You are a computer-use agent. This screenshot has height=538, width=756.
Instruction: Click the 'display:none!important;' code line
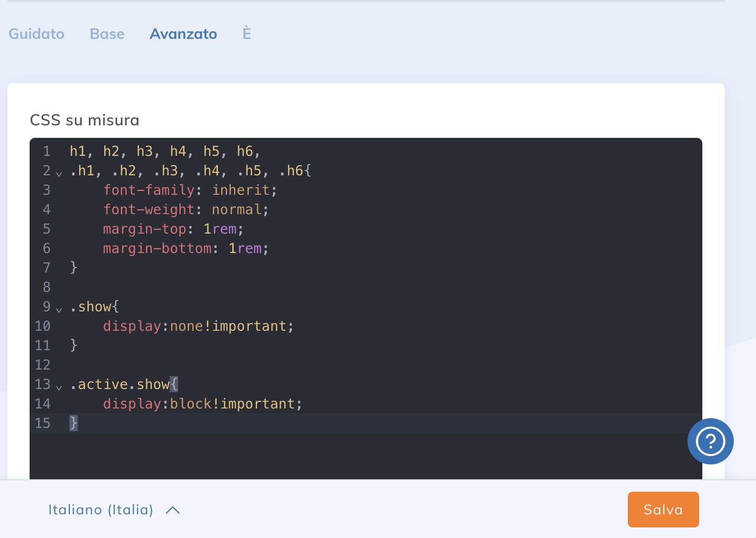(198, 326)
